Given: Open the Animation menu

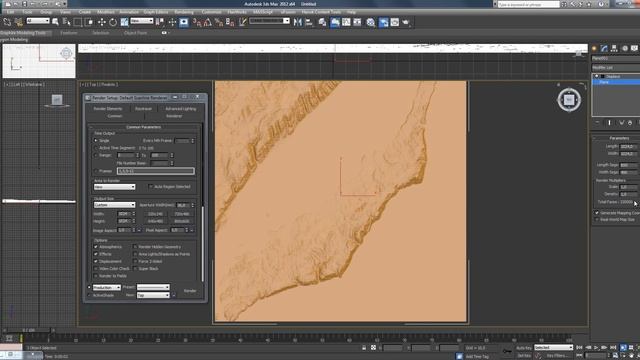Looking at the screenshot, I should point(129,12).
